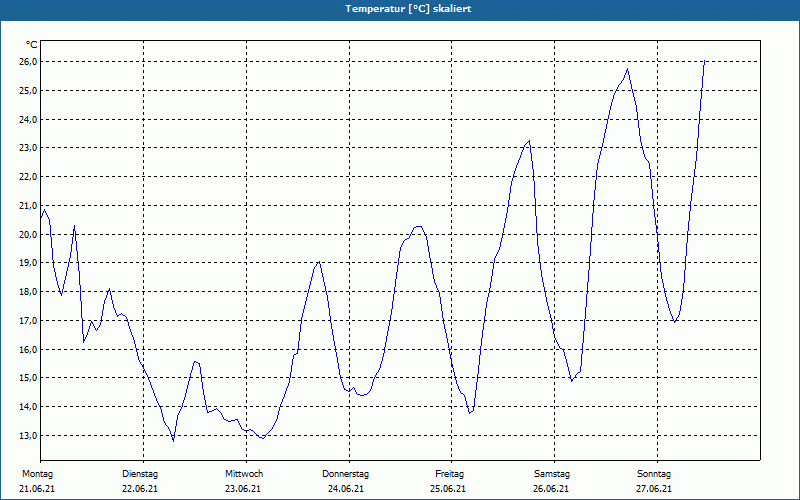Click the 21,0 y-axis value
Image resolution: width=800 pixels, height=500 pixels.
click(x=28, y=206)
